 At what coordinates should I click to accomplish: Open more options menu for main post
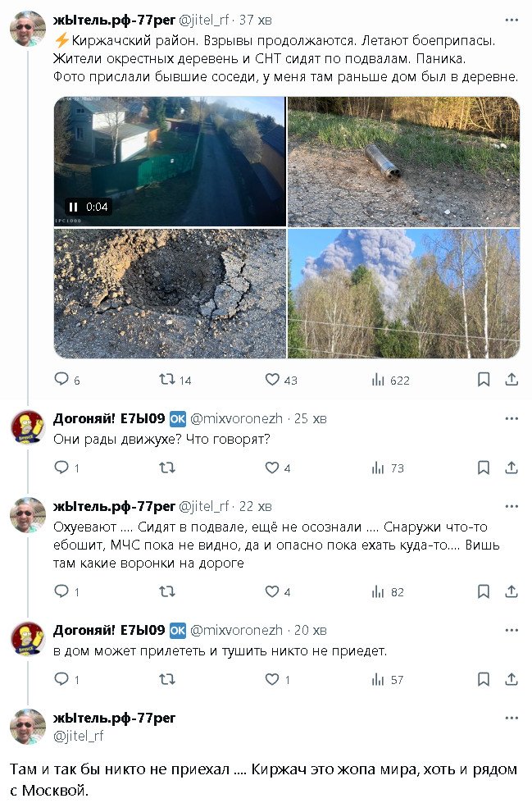pos(512,19)
